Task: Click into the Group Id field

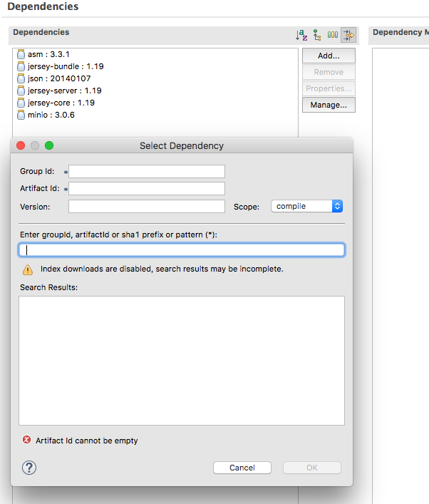Action: click(147, 171)
